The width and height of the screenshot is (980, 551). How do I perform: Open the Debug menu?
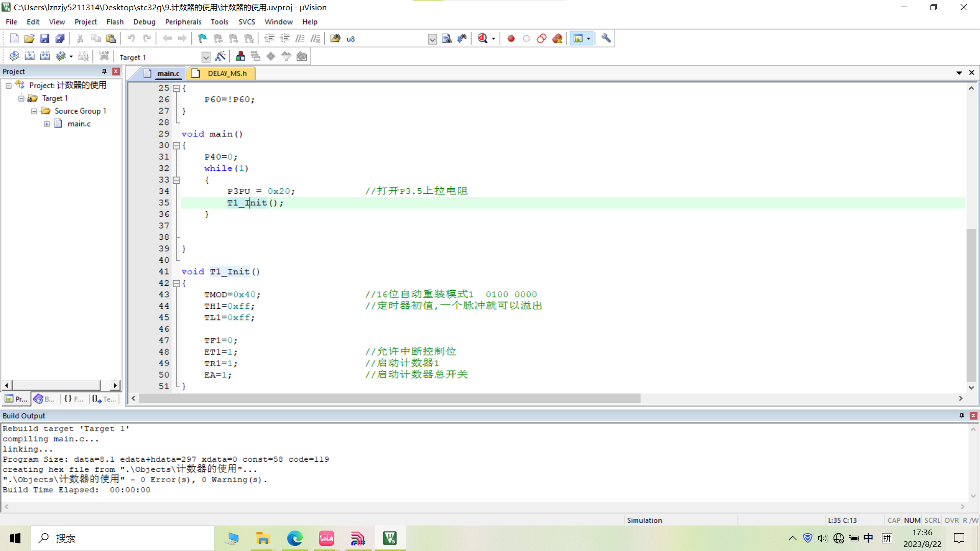(144, 22)
